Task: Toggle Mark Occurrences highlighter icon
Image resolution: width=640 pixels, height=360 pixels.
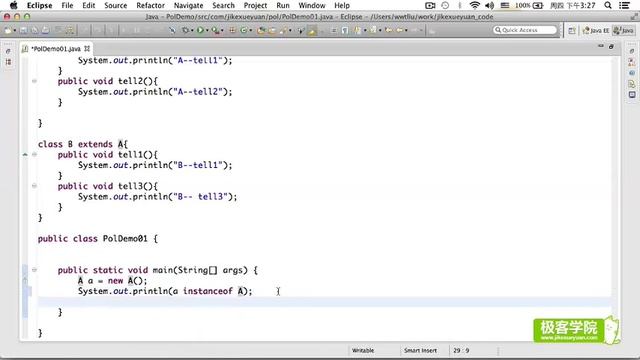Action: coord(312,30)
